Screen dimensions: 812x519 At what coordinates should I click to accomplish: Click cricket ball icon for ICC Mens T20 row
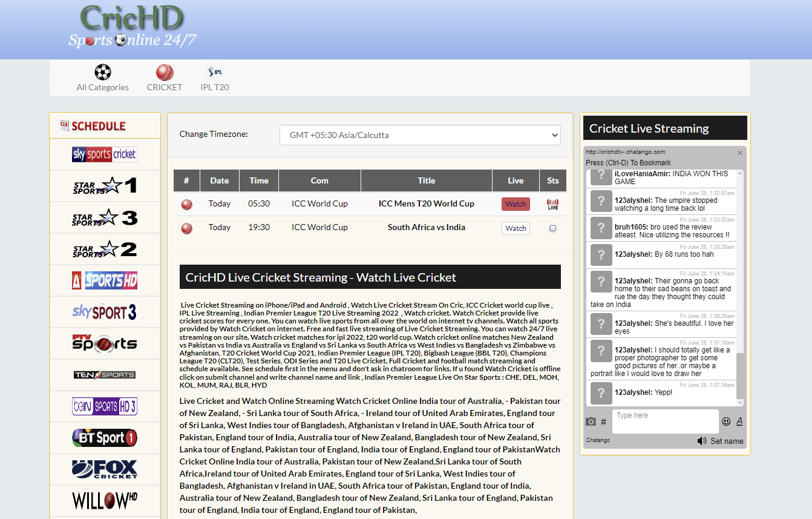coord(187,205)
